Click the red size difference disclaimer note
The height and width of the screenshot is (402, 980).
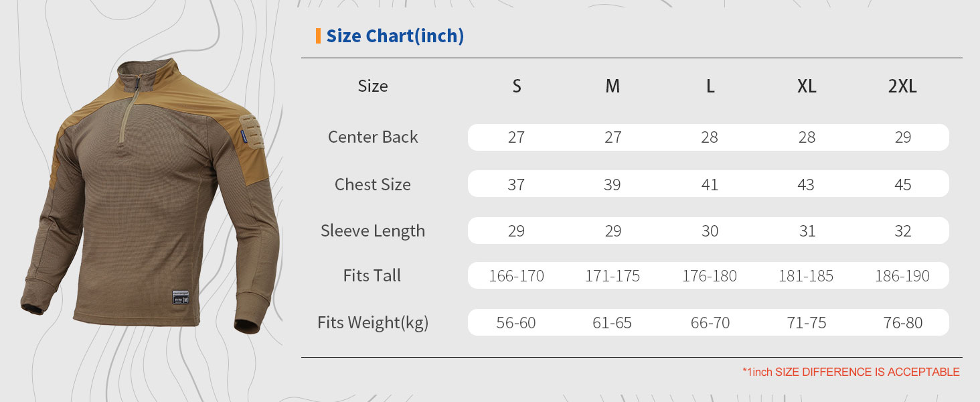click(851, 372)
